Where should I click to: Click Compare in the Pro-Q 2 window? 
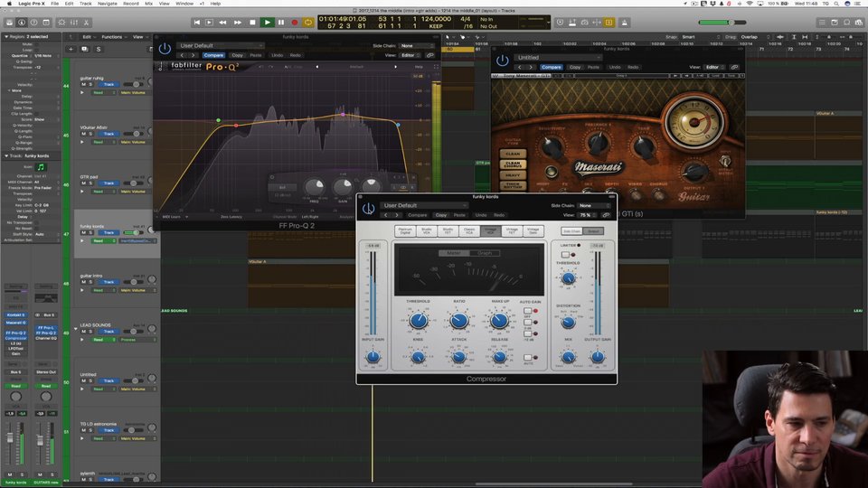(x=213, y=55)
